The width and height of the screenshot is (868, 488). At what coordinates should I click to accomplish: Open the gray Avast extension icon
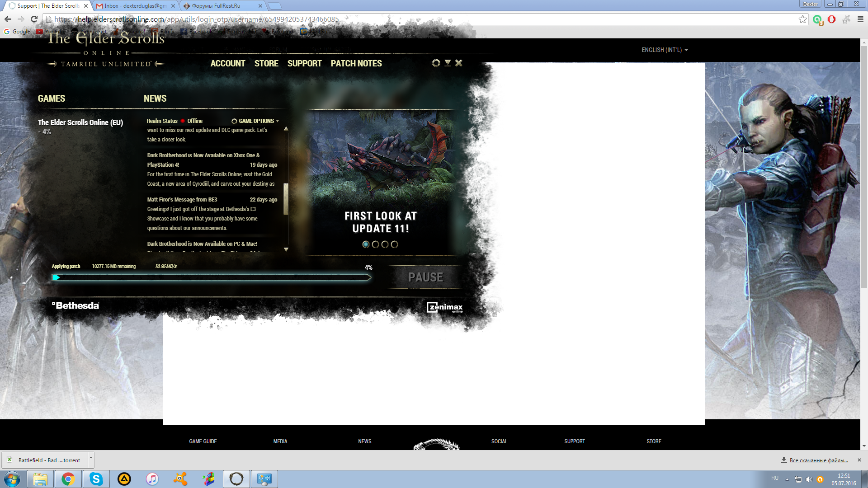point(846,19)
